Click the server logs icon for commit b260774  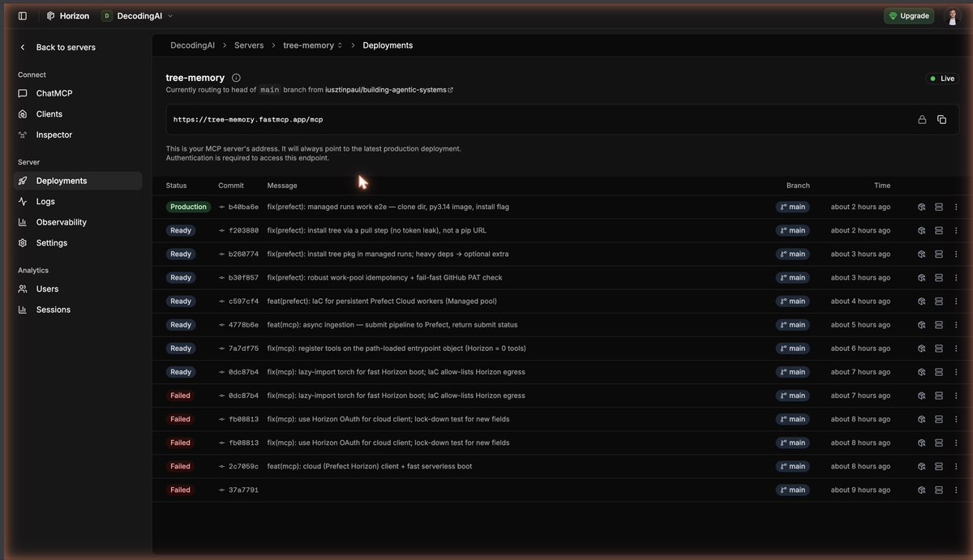(939, 254)
